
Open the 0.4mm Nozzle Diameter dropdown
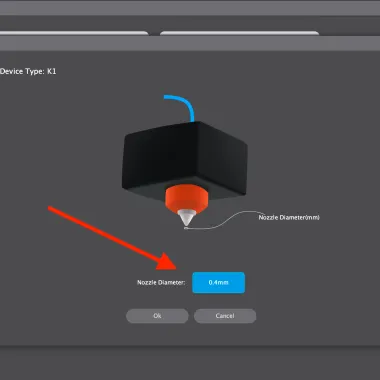coord(218,283)
